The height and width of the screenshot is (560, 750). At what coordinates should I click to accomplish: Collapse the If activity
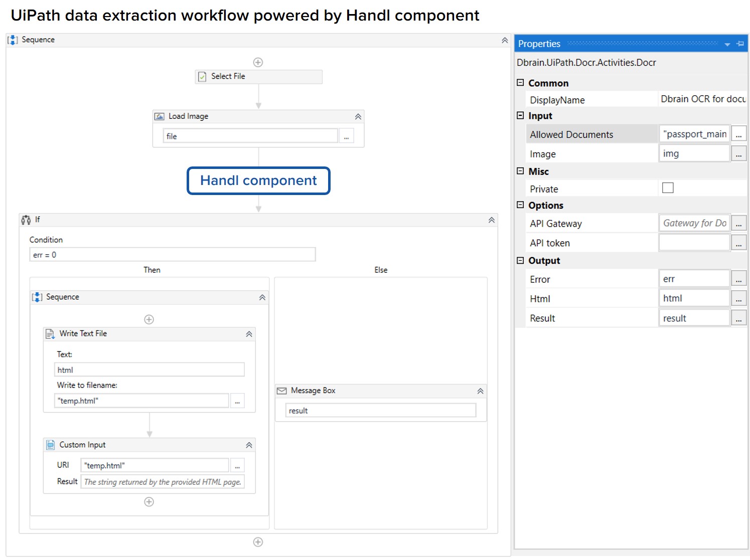click(492, 220)
